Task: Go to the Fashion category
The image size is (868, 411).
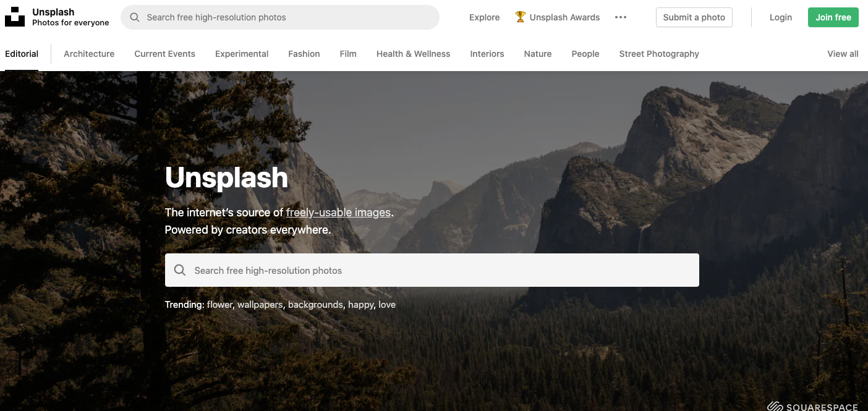Action: pyautogui.click(x=304, y=54)
